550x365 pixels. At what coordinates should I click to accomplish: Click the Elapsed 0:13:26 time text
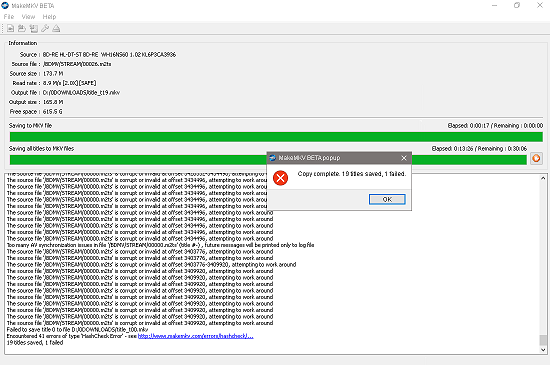[x=452, y=149]
